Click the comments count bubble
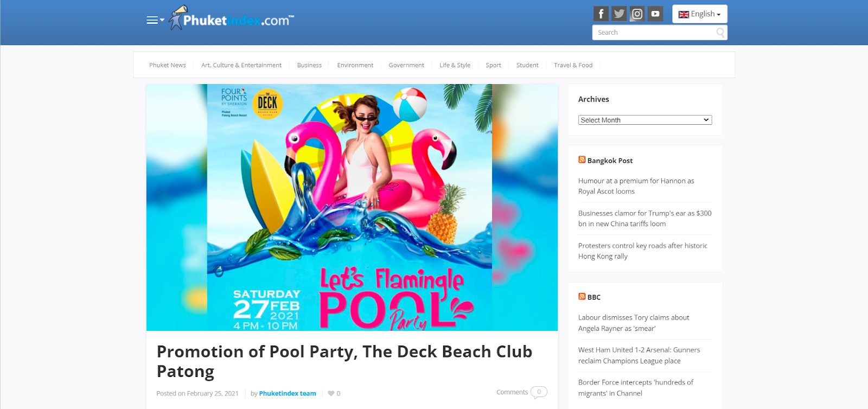 pos(539,392)
